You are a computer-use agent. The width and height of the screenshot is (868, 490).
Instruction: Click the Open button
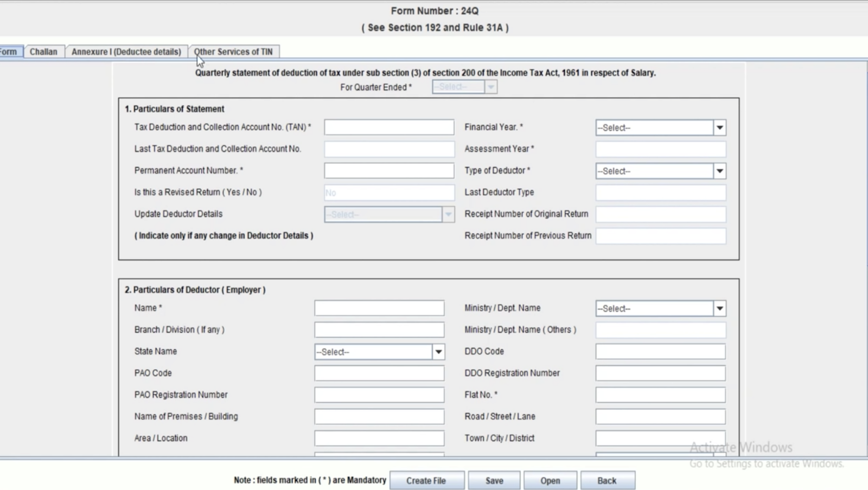pyautogui.click(x=550, y=480)
